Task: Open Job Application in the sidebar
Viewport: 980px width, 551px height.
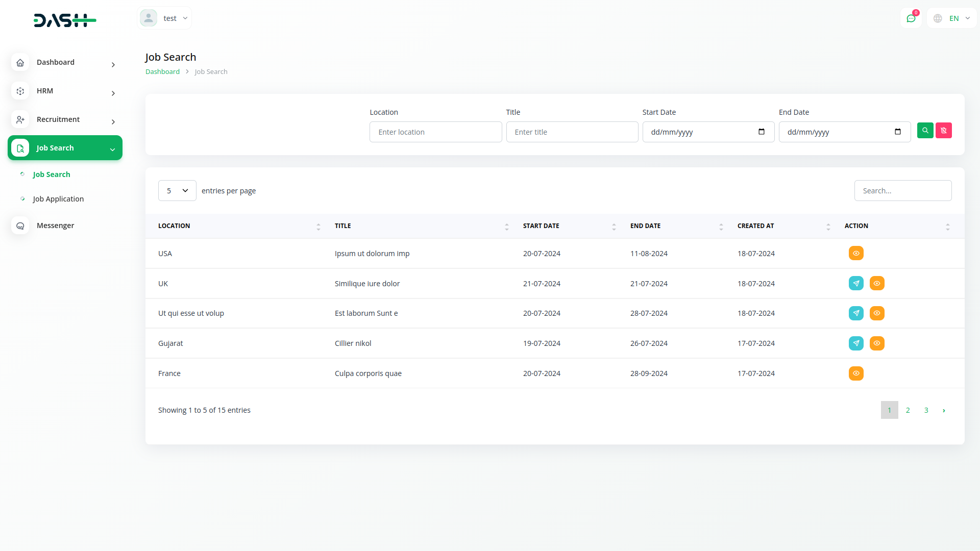Action: (x=58, y=199)
